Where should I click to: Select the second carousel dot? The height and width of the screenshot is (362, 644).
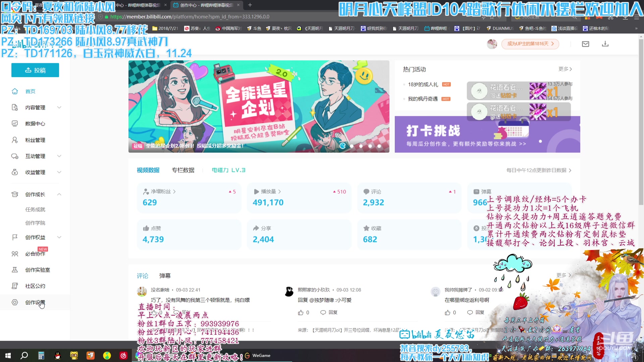tap(352, 146)
